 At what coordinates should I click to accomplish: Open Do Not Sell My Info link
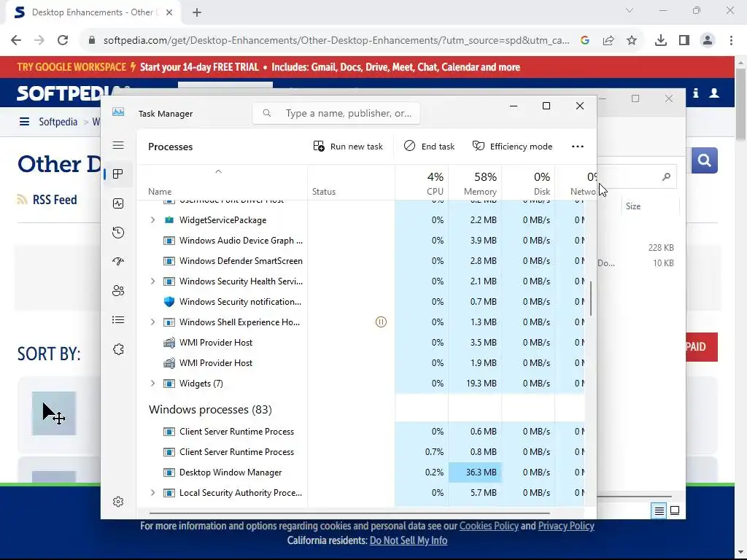click(409, 540)
